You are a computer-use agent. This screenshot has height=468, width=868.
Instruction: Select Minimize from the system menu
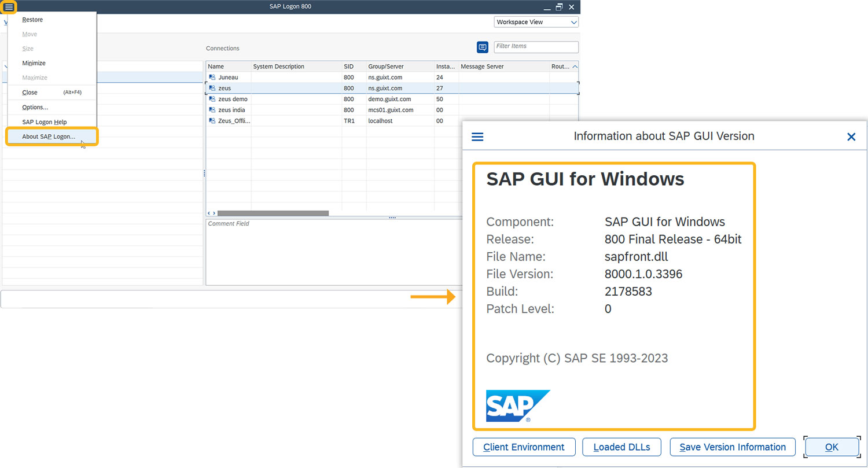pos(52,63)
